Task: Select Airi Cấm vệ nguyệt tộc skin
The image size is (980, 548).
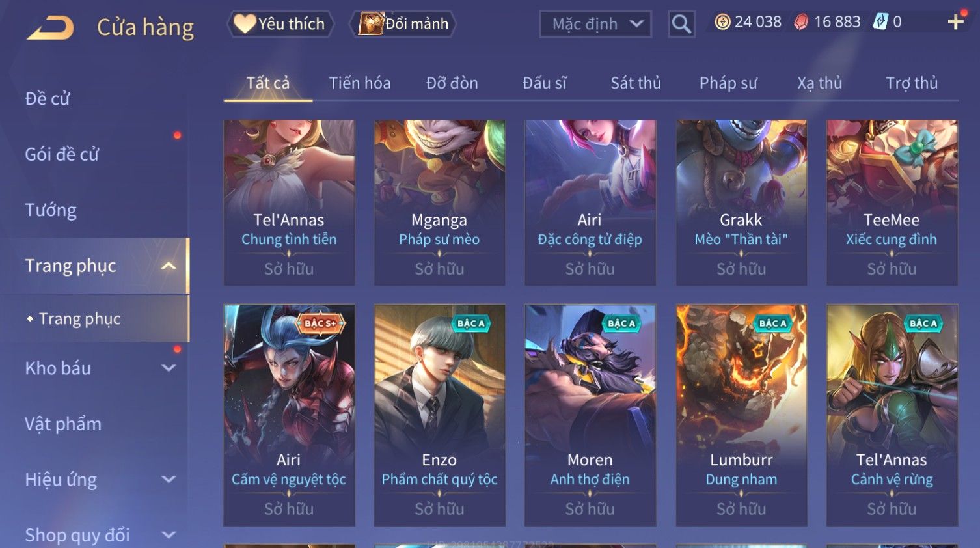Action: (289, 415)
